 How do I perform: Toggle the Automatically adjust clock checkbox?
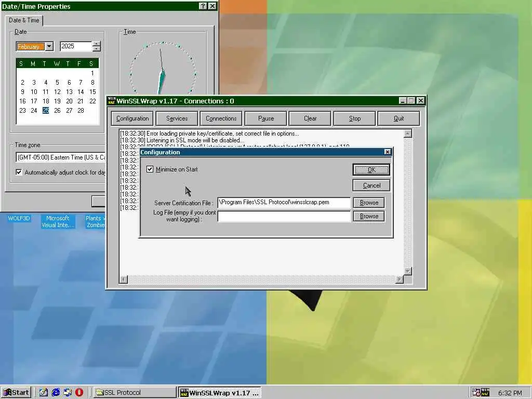point(19,172)
